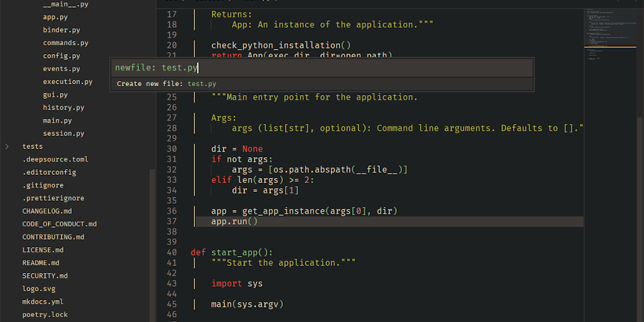
Task: Expand the tests folder chevron
Action: (7, 147)
